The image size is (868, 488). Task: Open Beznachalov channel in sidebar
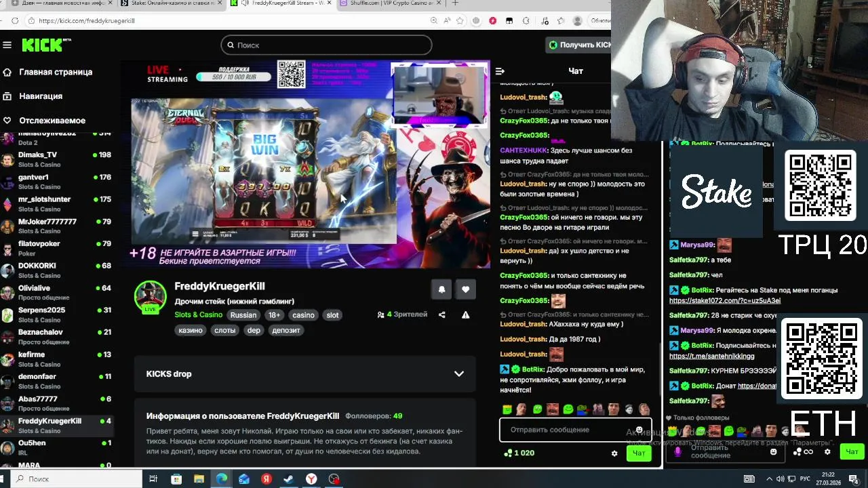57,337
